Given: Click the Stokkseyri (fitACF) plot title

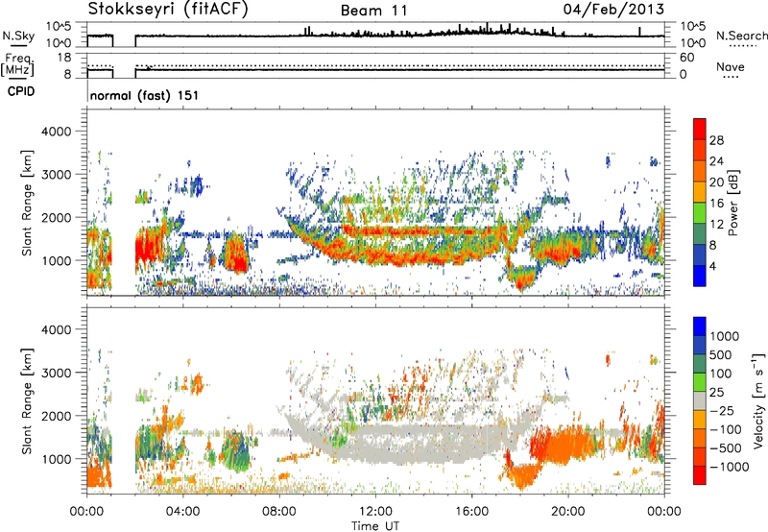Looking at the screenshot, I should [168, 9].
